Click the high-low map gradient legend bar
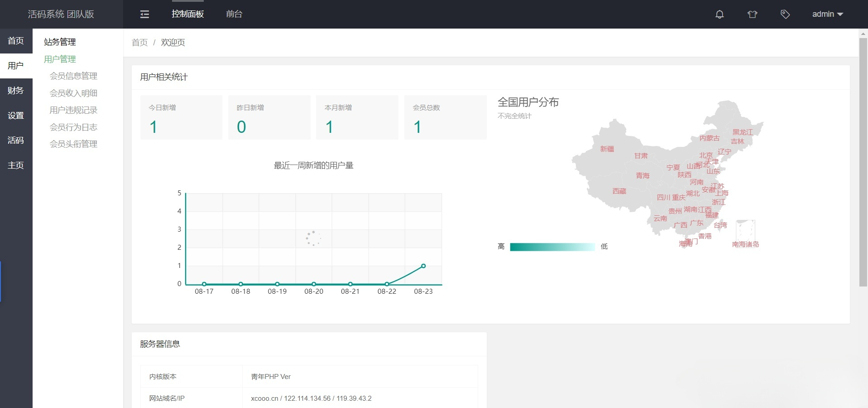This screenshot has height=408, width=868. click(x=552, y=247)
